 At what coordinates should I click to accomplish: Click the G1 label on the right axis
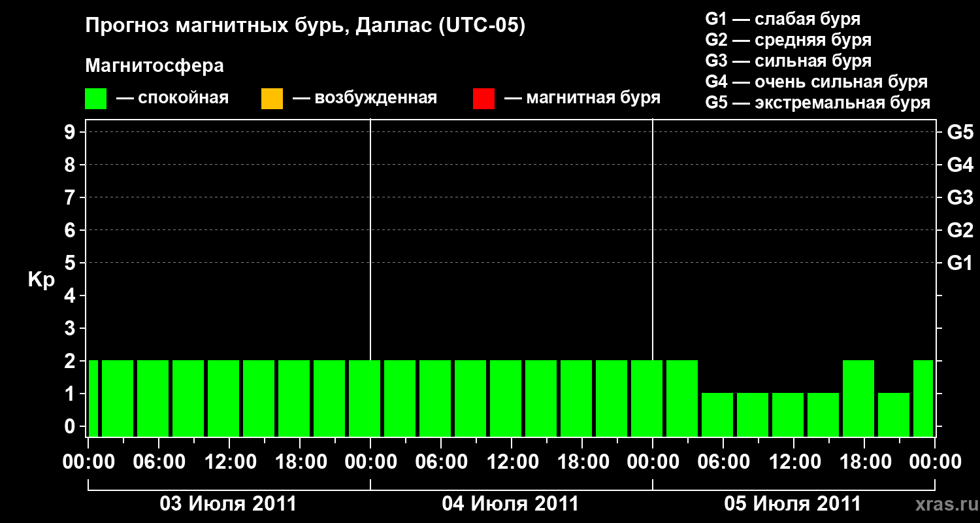pos(960,263)
